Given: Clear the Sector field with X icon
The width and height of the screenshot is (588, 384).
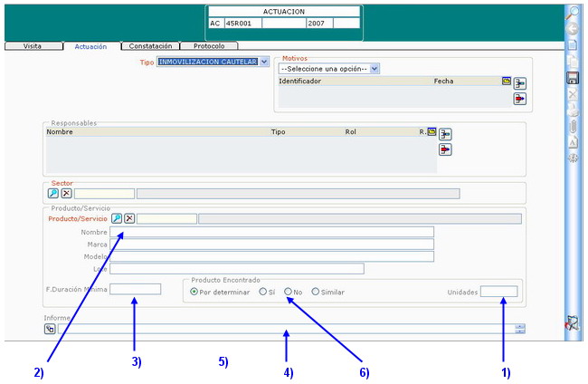Looking at the screenshot, I should point(66,193).
